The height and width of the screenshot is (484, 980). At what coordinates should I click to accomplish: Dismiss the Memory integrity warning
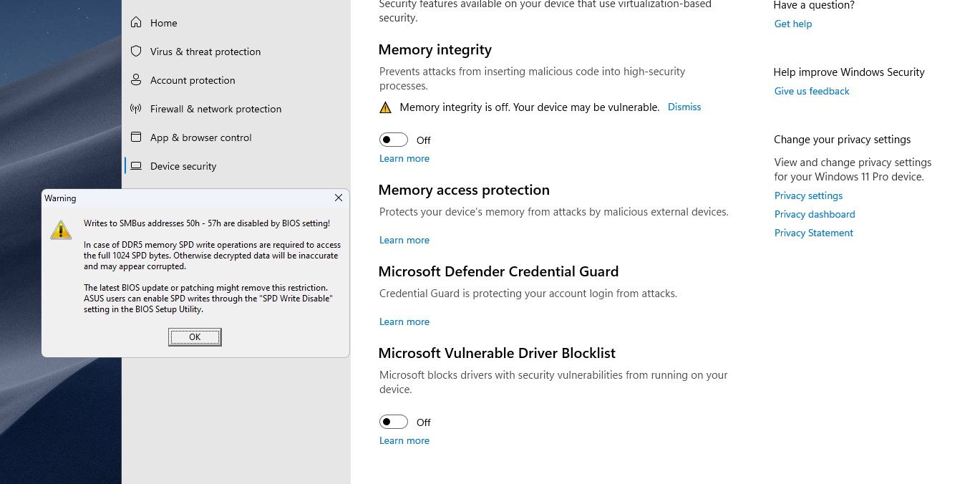684,107
